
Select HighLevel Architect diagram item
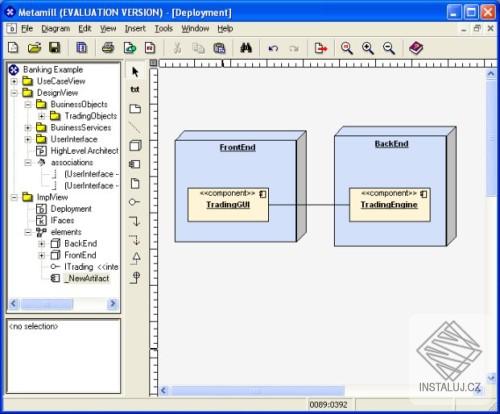coord(84,151)
